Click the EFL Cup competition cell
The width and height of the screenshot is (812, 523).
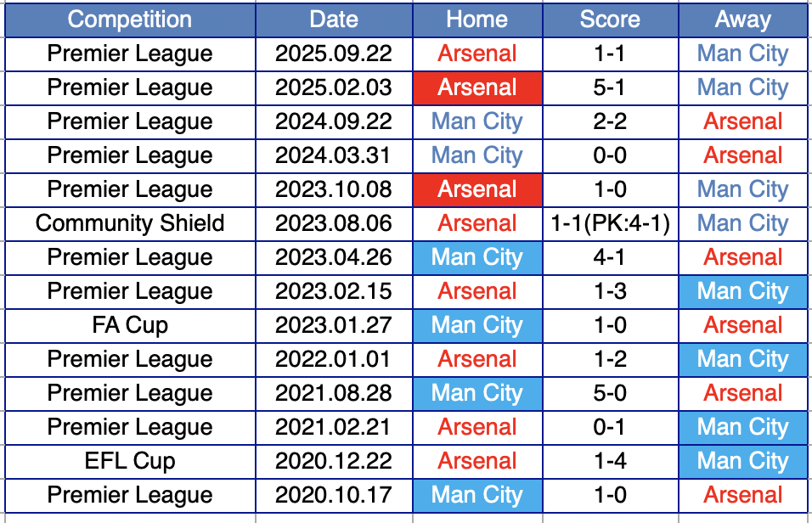[130, 461]
